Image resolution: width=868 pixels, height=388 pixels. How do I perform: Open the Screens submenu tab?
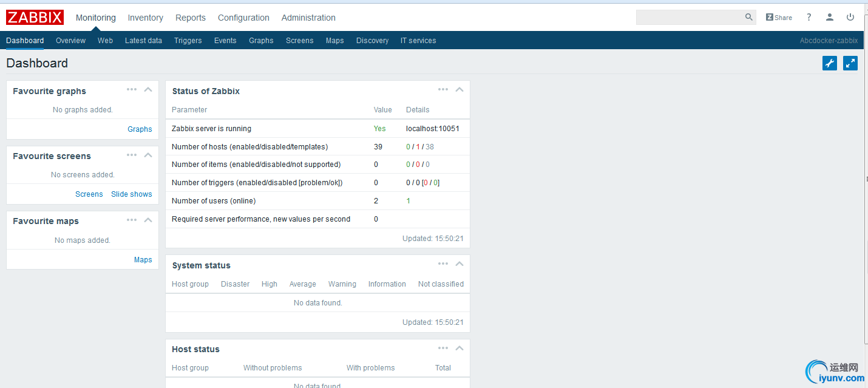[x=300, y=41]
